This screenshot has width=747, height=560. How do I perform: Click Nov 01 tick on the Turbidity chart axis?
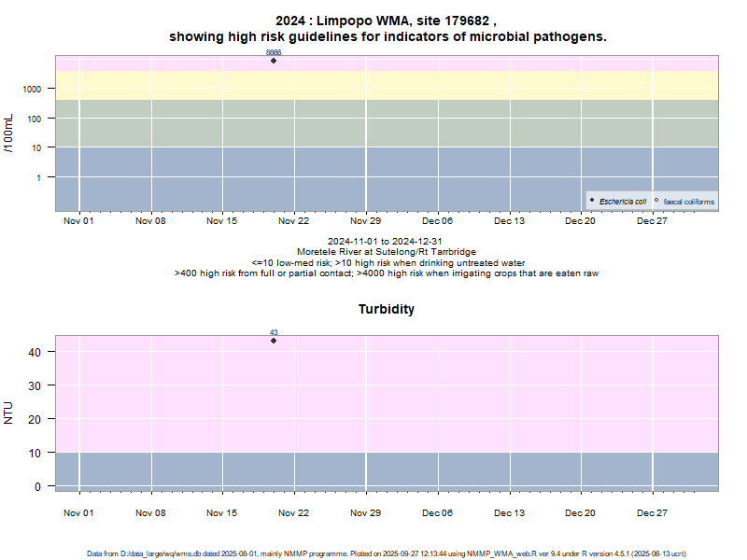pyautogui.click(x=78, y=512)
